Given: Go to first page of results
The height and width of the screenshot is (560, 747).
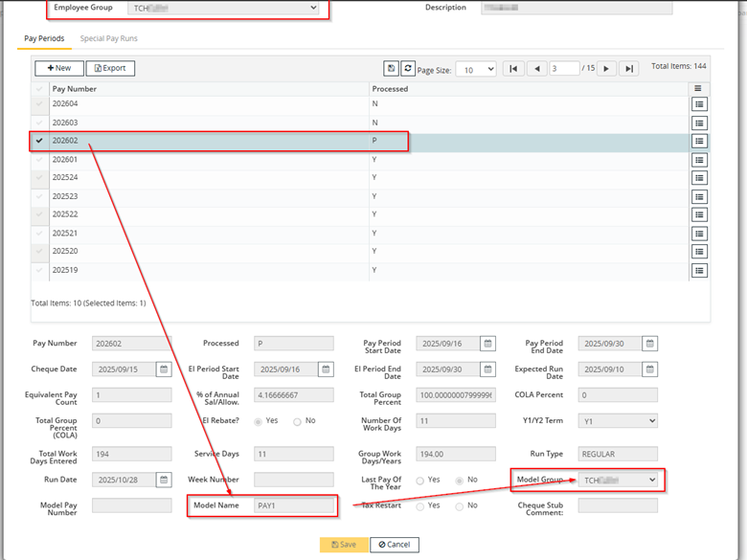Looking at the screenshot, I should pyautogui.click(x=513, y=69).
